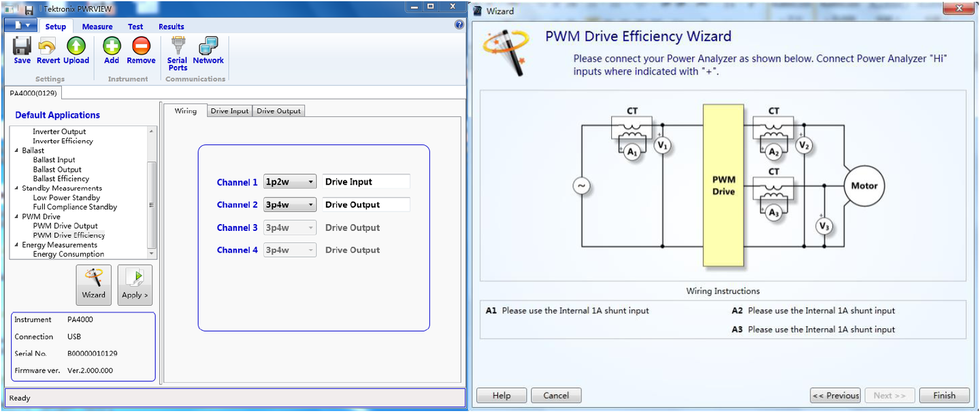The height and width of the screenshot is (414, 980).
Task: Click the Channel 2 label
Action: click(x=238, y=205)
